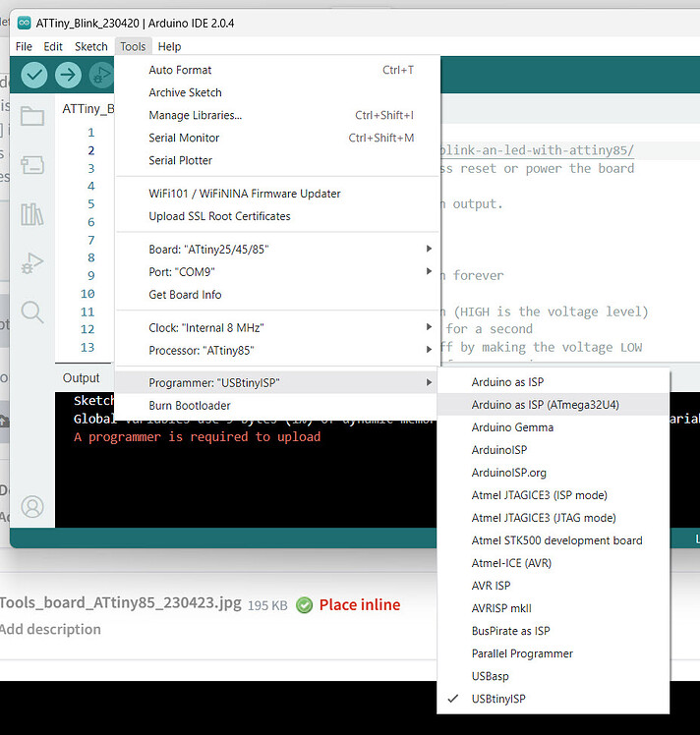Select AVR ISP programmer
700x735 pixels.
tap(554, 586)
